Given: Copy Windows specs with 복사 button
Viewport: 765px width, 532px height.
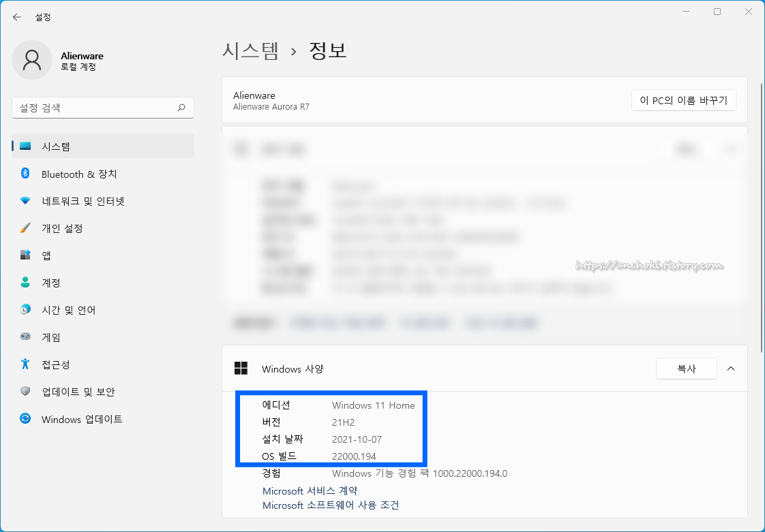Looking at the screenshot, I should coord(687,369).
